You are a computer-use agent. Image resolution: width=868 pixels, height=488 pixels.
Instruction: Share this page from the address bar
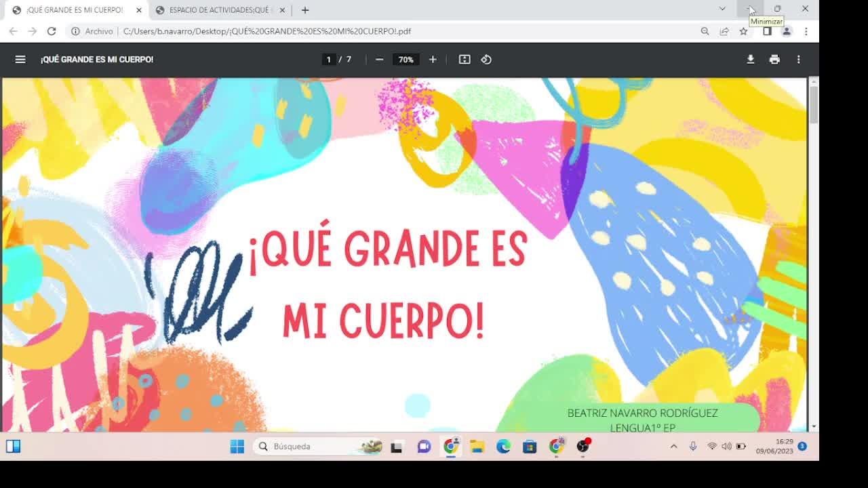pyautogui.click(x=724, y=31)
